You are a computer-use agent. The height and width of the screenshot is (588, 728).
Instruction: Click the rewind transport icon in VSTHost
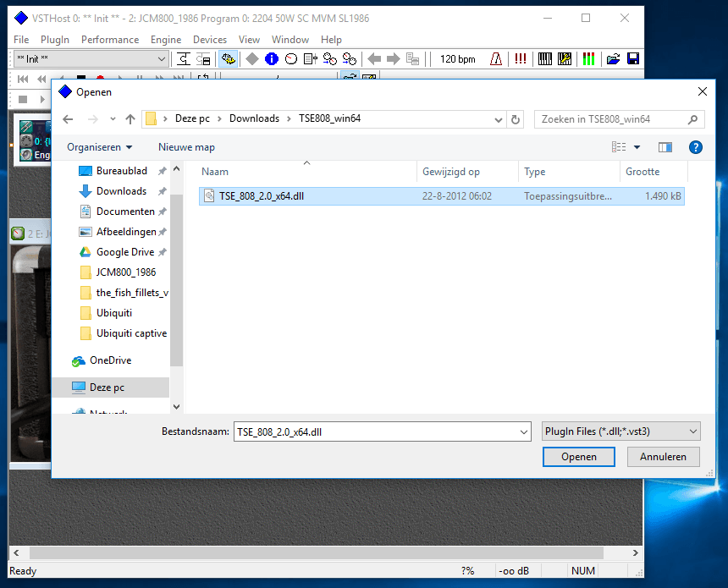[41, 79]
